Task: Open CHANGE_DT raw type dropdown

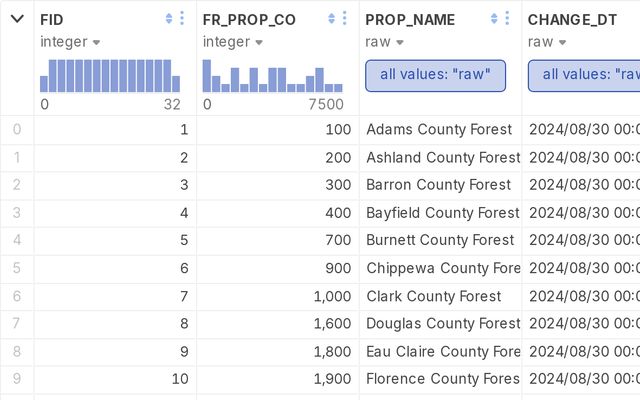Action: coord(545,41)
